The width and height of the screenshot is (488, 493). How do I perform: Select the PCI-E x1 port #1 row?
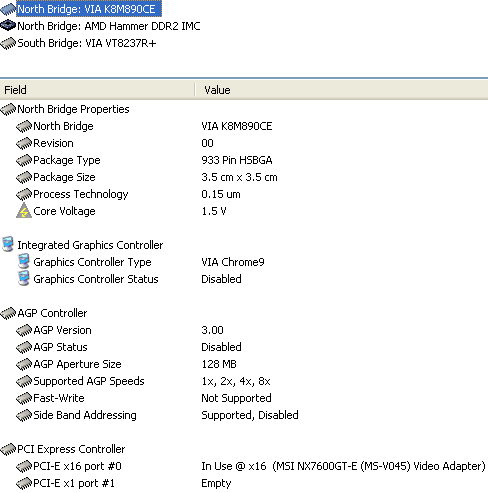coord(244,483)
